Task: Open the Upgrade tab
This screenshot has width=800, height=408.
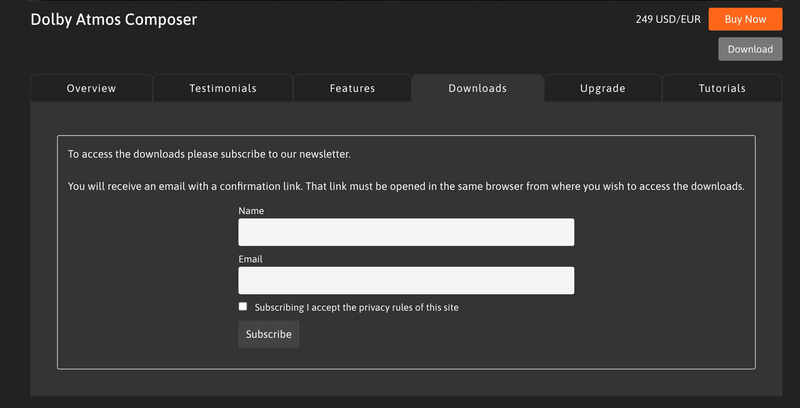Action: pyautogui.click(x=603, y=88)
